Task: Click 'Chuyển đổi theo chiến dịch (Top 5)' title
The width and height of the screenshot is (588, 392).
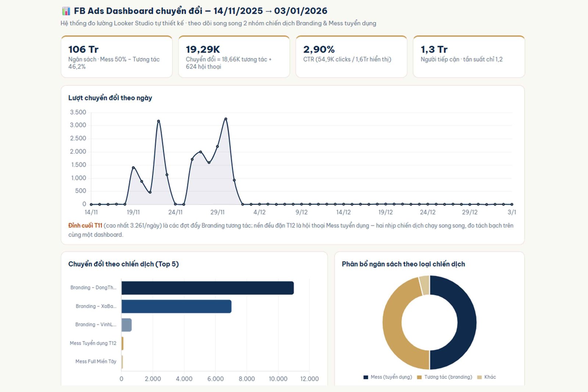Action: tap(123, 264)
